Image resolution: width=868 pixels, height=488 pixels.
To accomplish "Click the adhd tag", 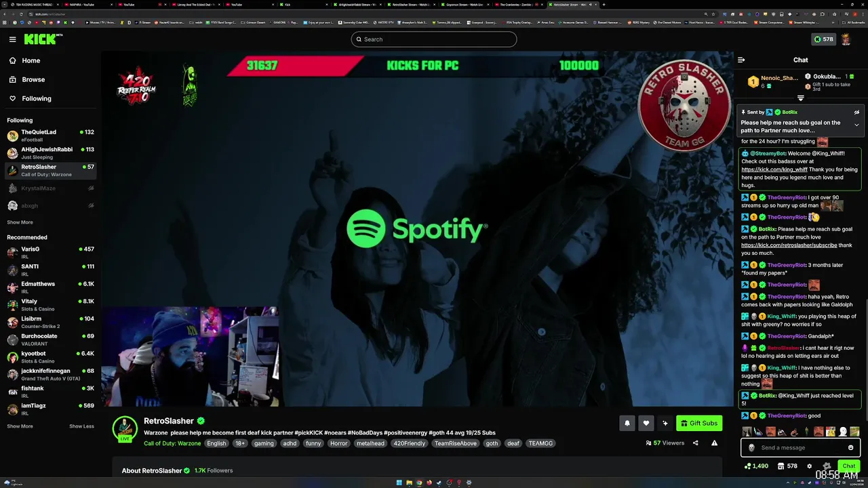I will click(290, 443).
